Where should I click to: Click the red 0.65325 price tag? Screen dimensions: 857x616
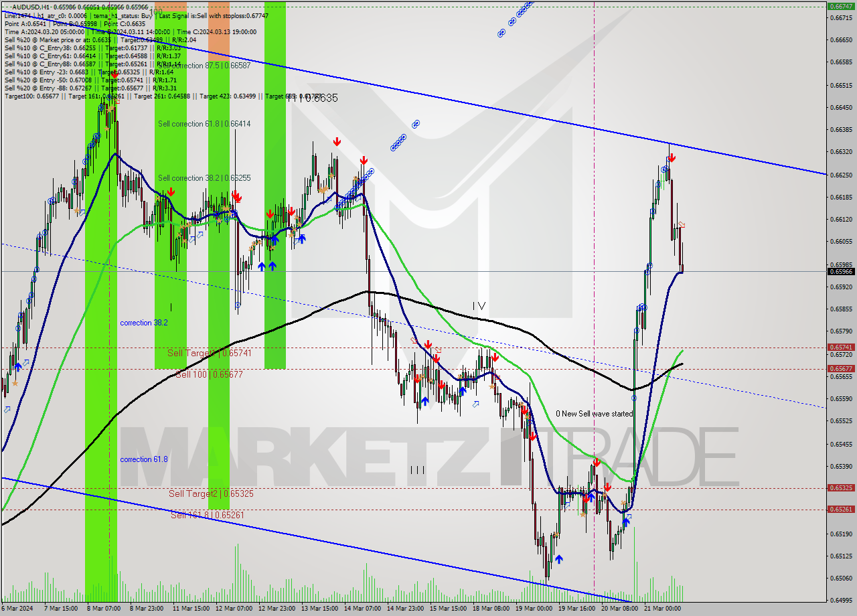click(x=842, y=487)
